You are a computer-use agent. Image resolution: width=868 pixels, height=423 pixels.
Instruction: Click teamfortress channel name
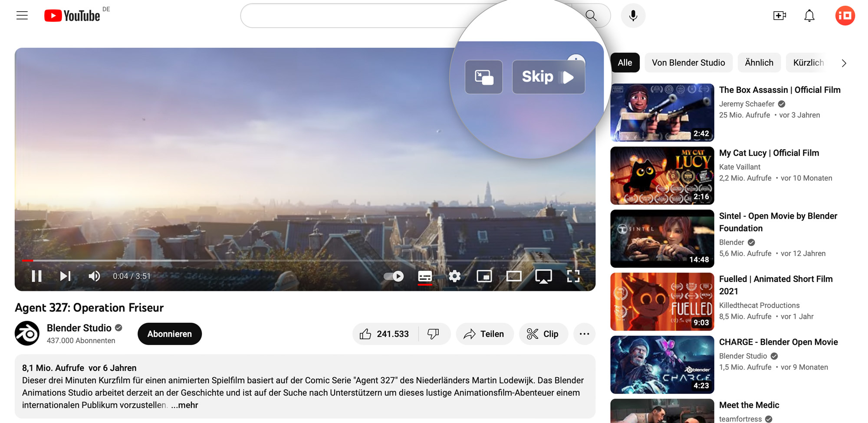(740, 419)
